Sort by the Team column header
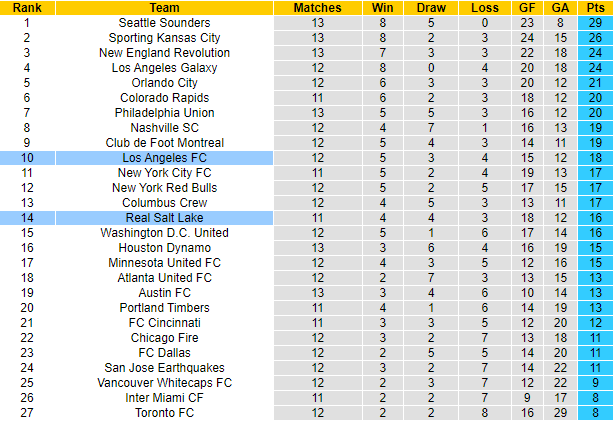The width and height of the screenshot is (613, 422). tap(164, 7)
